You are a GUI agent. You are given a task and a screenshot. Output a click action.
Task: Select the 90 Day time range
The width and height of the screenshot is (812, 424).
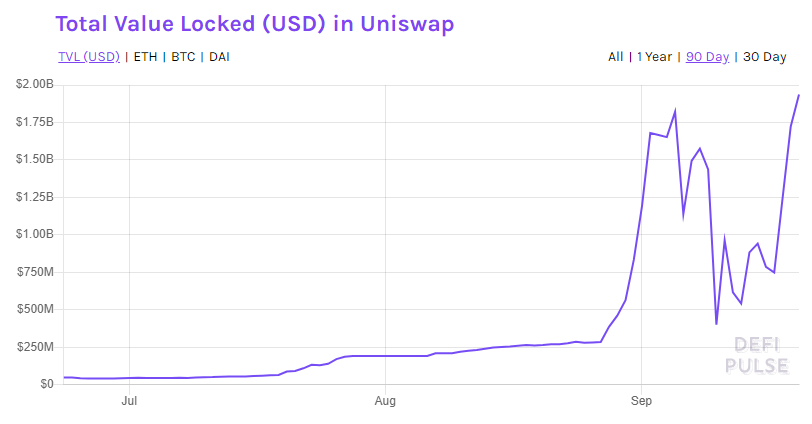click(x=707, y=57)
